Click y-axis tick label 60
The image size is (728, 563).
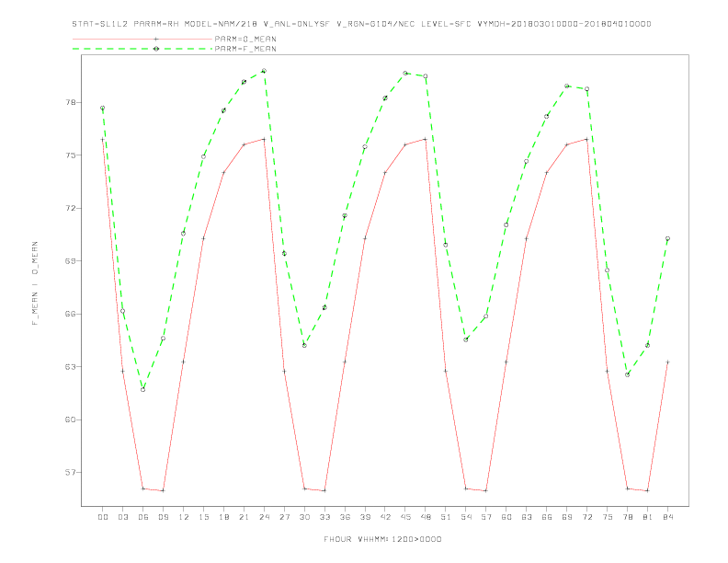71,419
